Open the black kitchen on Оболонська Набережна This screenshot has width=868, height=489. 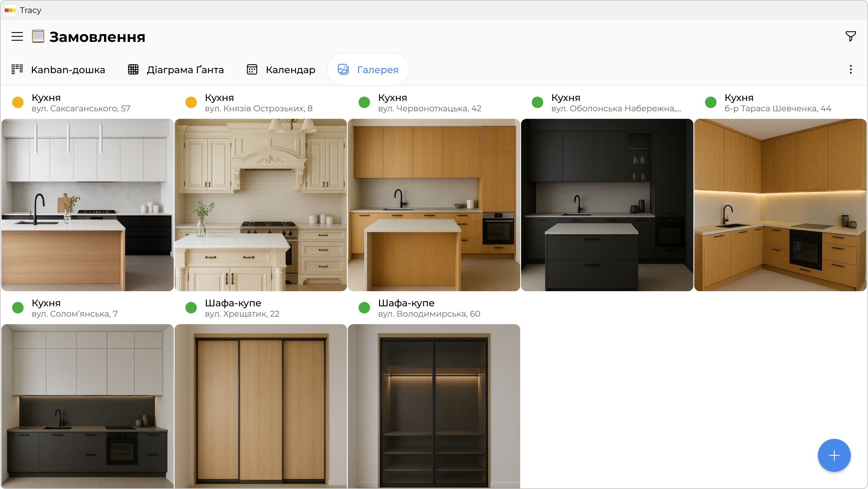point(607,205)
